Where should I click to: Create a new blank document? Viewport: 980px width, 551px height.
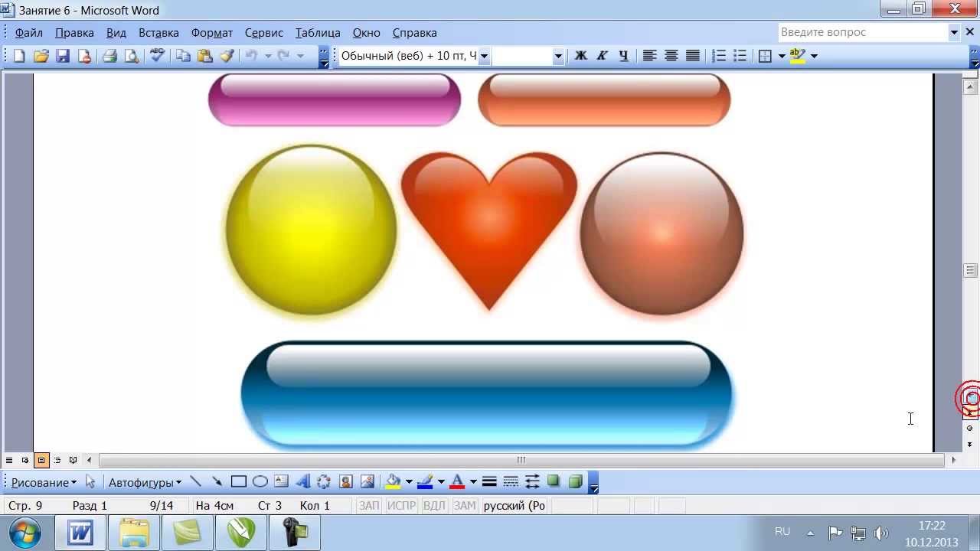click(x=19, y=56)
